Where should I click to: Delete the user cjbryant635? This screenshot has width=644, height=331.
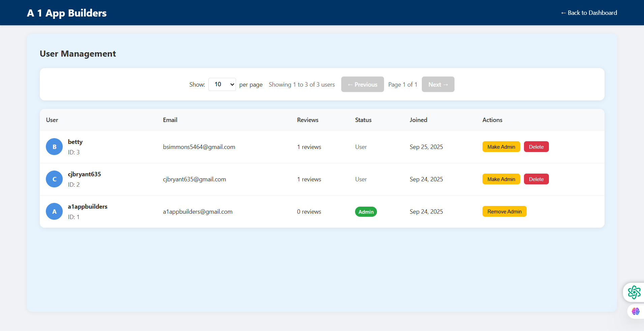tap(536, 179)
